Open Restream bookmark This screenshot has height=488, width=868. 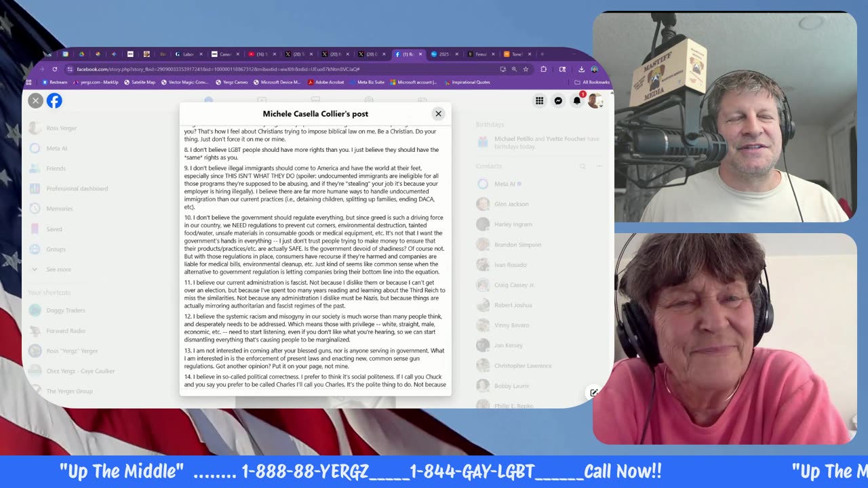[x=54, y=82]
